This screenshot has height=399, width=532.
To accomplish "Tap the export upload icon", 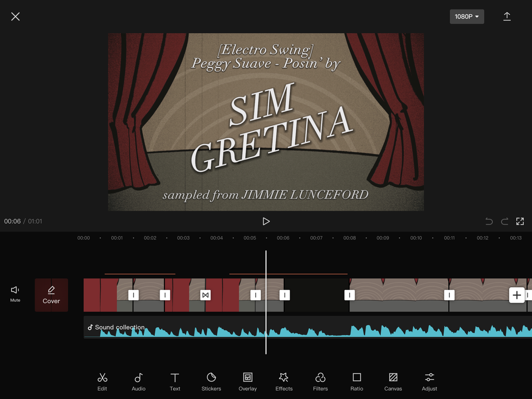I will 507,16.
